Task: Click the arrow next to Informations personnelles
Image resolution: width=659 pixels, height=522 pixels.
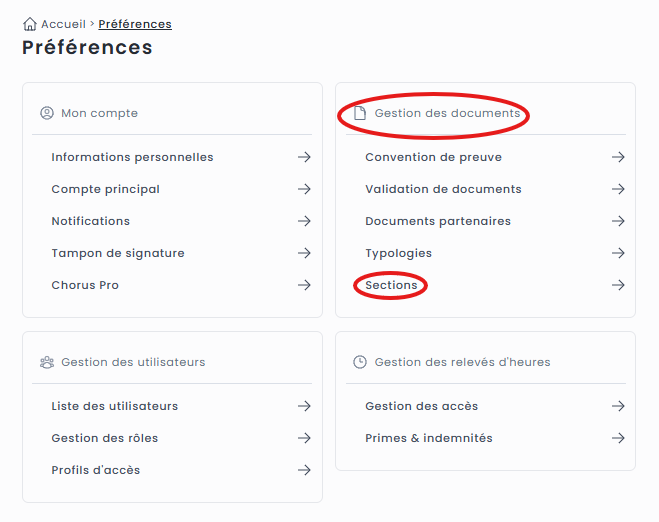Action: (304, 157)
